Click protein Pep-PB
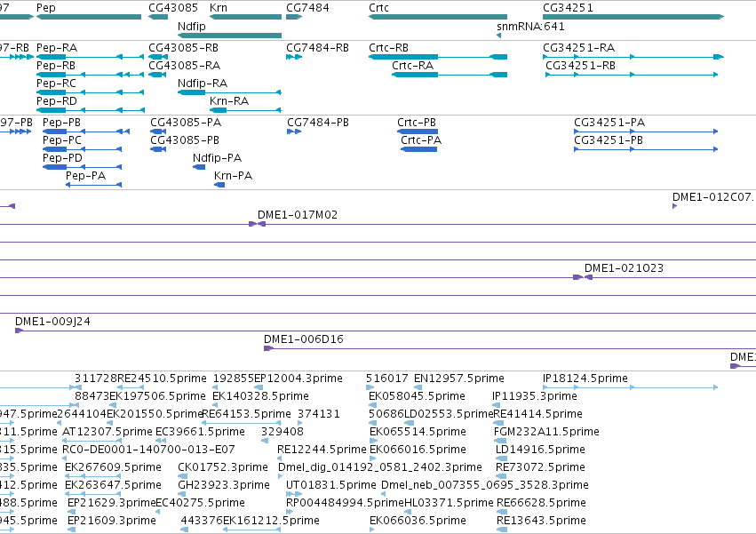The height and width of the screenshot is (534, 756). pyautogui.click(x=86, y=132)
